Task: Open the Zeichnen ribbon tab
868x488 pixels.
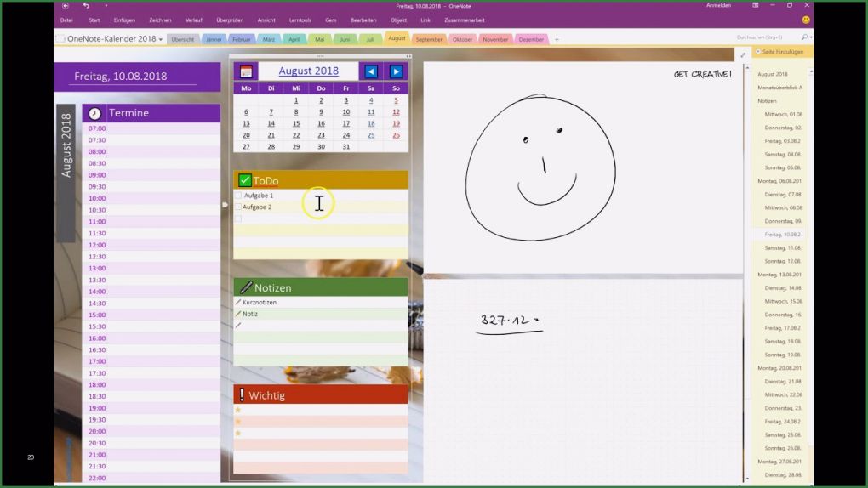Action: click(x=160, y=20)
